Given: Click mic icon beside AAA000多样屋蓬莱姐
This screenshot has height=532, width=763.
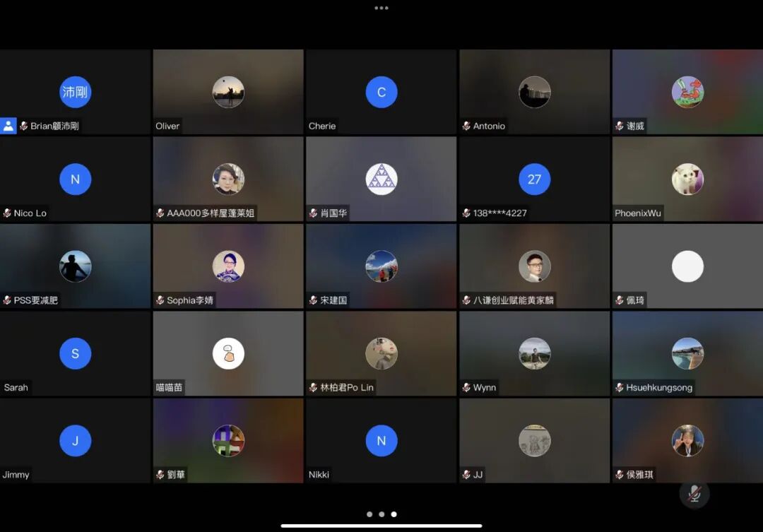Looking at the screenshot, I should [160, 213].
